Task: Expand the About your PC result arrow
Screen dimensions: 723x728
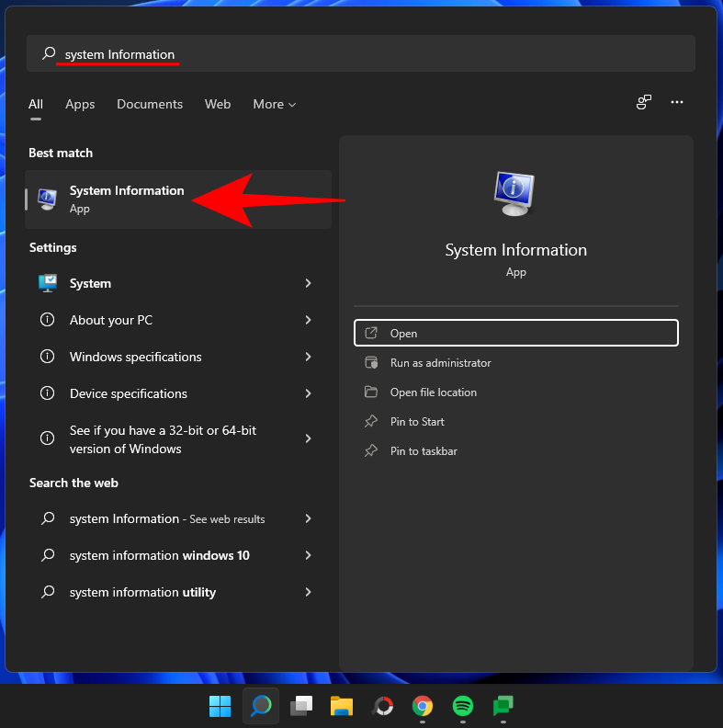Action: (309, 320)
